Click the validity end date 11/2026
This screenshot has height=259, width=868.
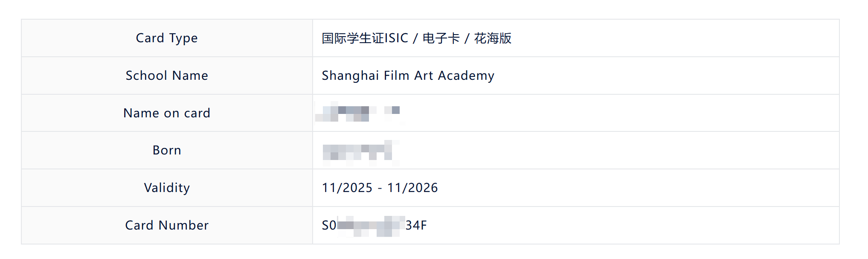tap(412, 188)
